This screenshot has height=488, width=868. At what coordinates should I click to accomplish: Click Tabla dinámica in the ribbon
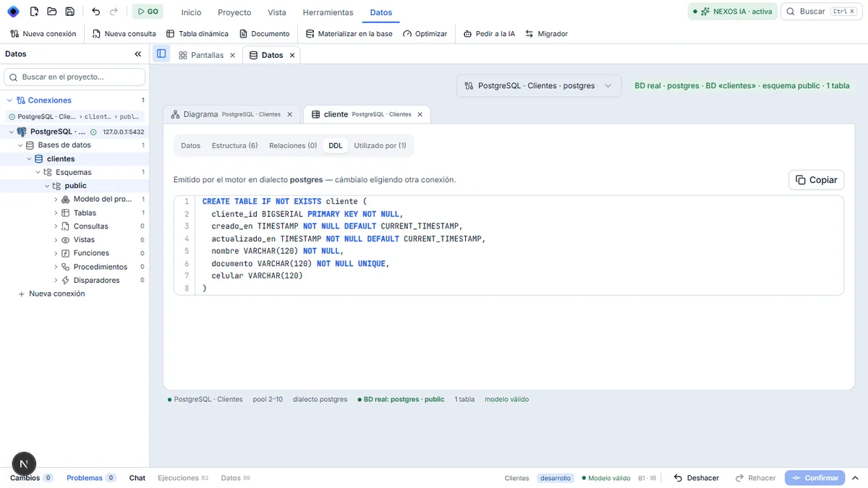[x=197, y=34]
